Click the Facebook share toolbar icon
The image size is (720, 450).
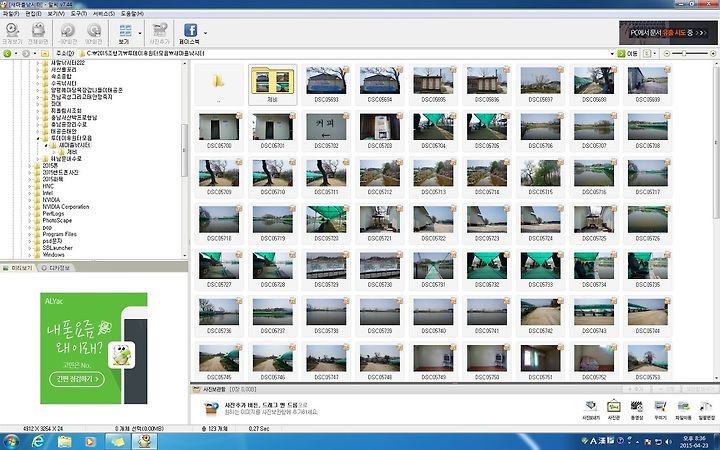[190, 34]
